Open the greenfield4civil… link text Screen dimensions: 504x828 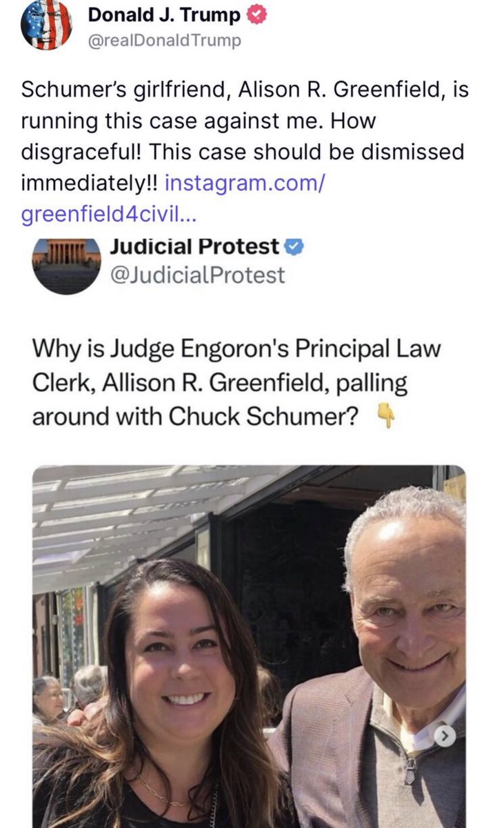pos(110,215)
